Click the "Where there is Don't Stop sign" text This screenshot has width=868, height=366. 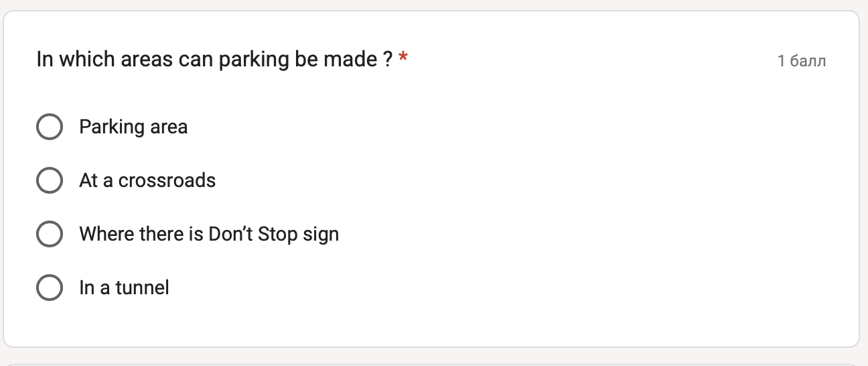pos(209,235)
